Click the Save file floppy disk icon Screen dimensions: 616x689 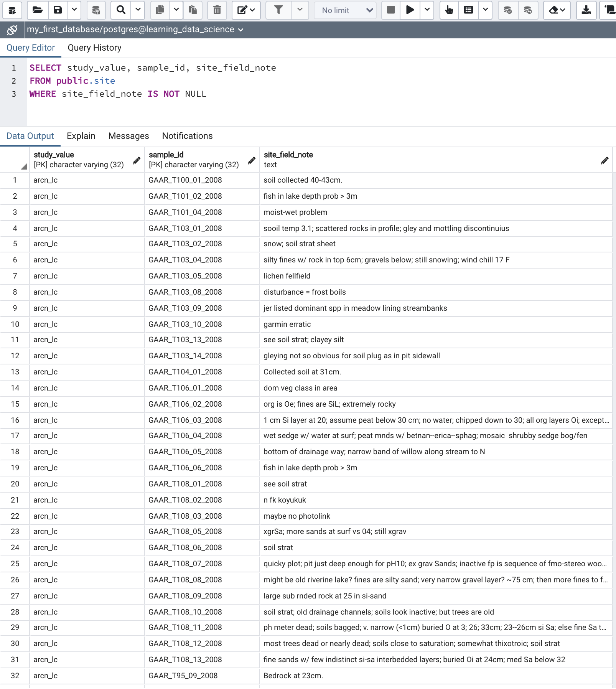pos(58,10)
